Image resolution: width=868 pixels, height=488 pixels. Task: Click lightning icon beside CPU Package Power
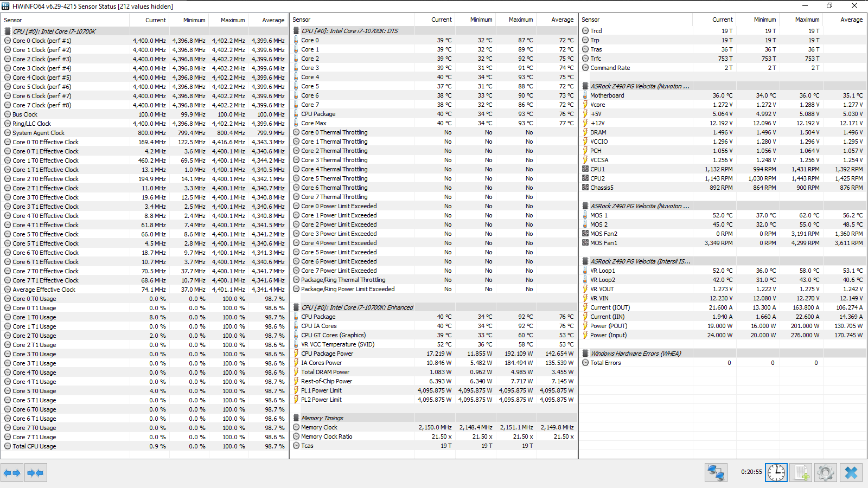pos(296,354)
